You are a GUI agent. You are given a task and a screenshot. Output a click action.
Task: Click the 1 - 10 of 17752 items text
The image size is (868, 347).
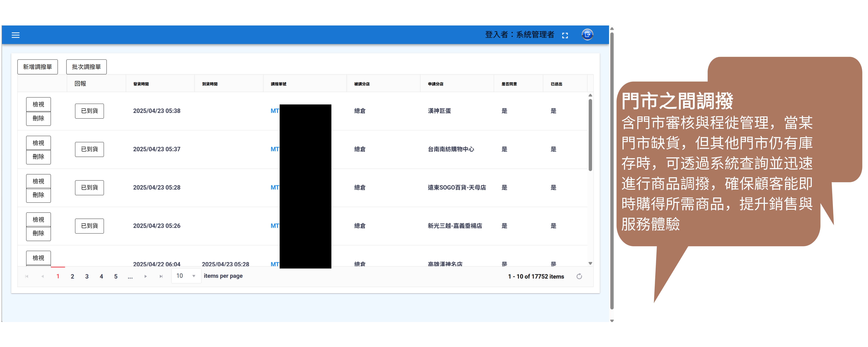tap(536, 277)
